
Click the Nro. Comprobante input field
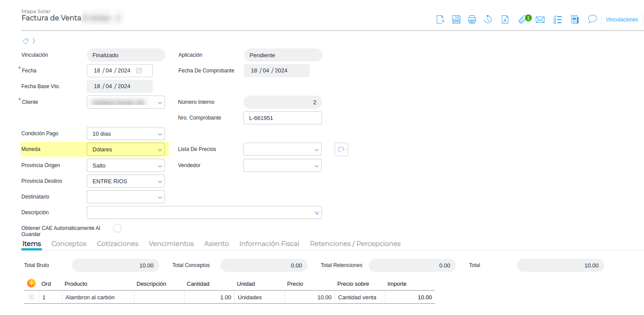coord(282,118)
